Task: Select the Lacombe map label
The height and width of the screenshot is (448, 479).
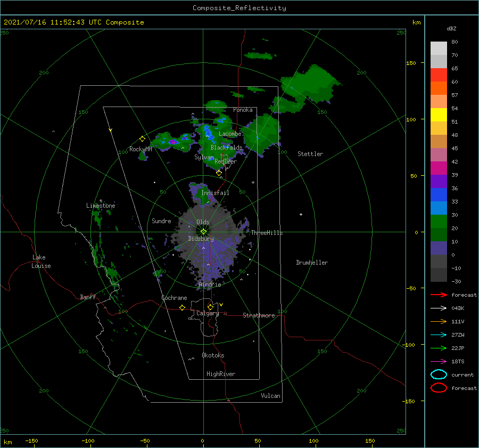Action: pos(230,134)
